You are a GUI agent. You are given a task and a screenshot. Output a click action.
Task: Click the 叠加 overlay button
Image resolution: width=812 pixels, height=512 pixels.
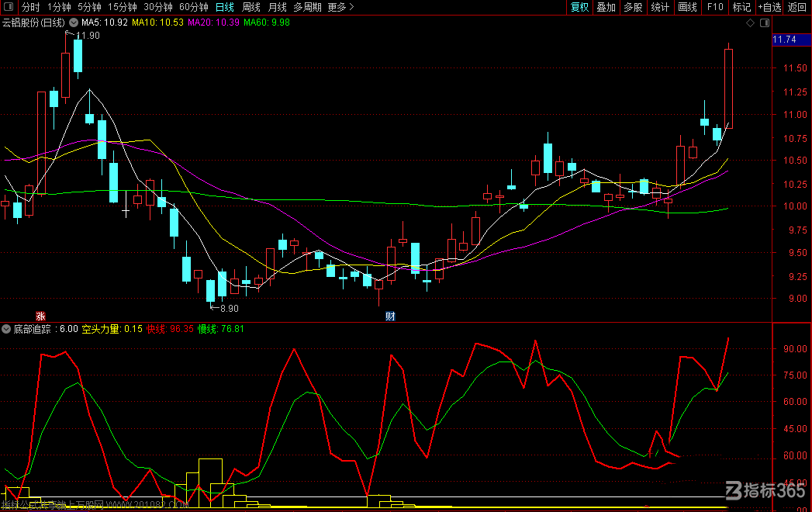click(x=606, y=7)
